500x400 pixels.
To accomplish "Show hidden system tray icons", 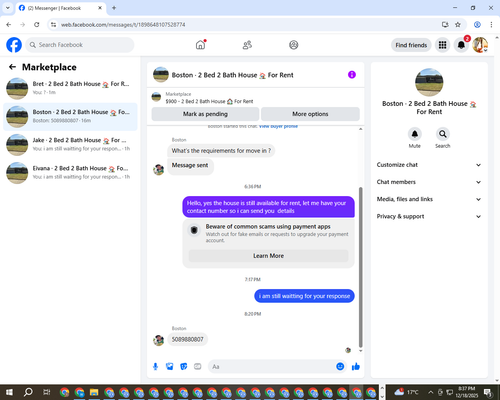I will pos(431,392).
